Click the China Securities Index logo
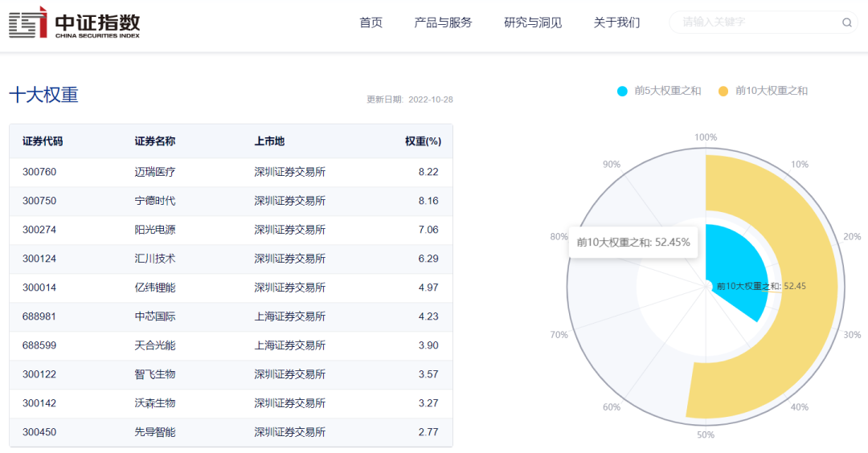This screenshot has height=453, width=868. (75, 22)
